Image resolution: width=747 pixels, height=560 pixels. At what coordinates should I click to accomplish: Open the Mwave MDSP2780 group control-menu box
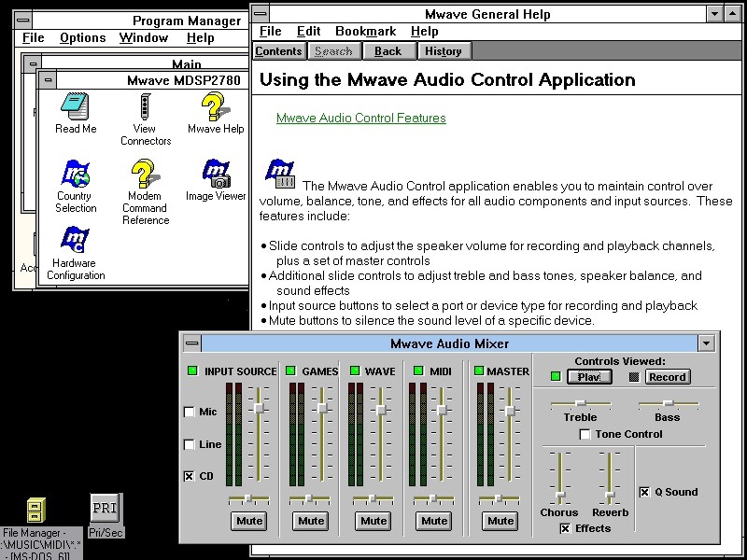coord(48,80)
